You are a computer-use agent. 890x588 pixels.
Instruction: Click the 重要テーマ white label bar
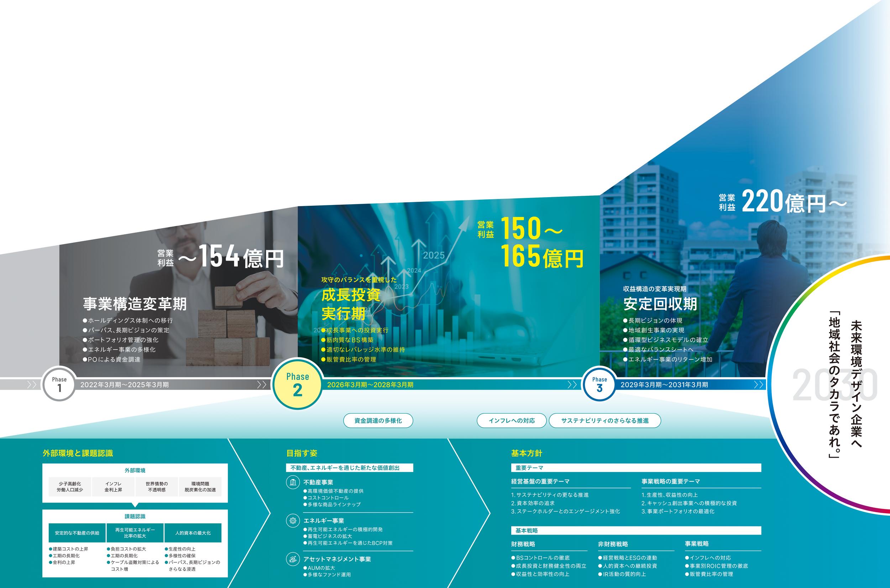pos(636,468)
